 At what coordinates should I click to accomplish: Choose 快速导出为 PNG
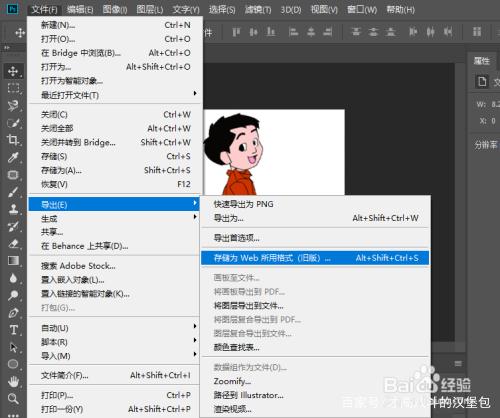click(315, 204)
